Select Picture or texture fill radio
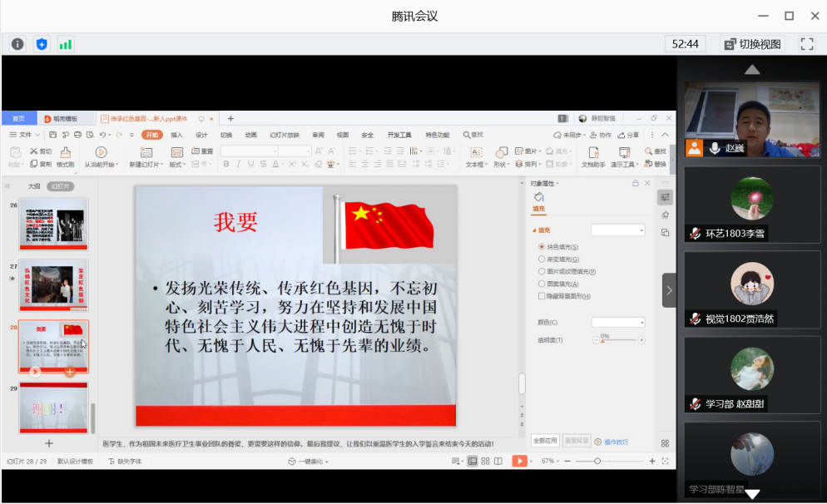 click(x=542, y=271)
